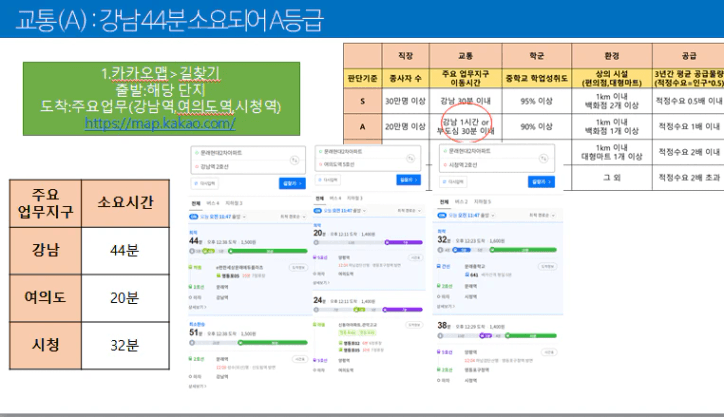
Task: Click 길찾기 button in the 시청역 panel
Action: pos(541,182)
